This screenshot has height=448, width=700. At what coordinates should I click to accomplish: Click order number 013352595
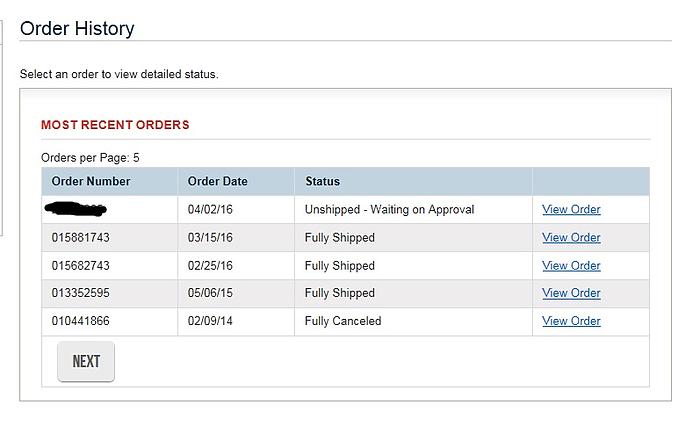coord(81,293)
